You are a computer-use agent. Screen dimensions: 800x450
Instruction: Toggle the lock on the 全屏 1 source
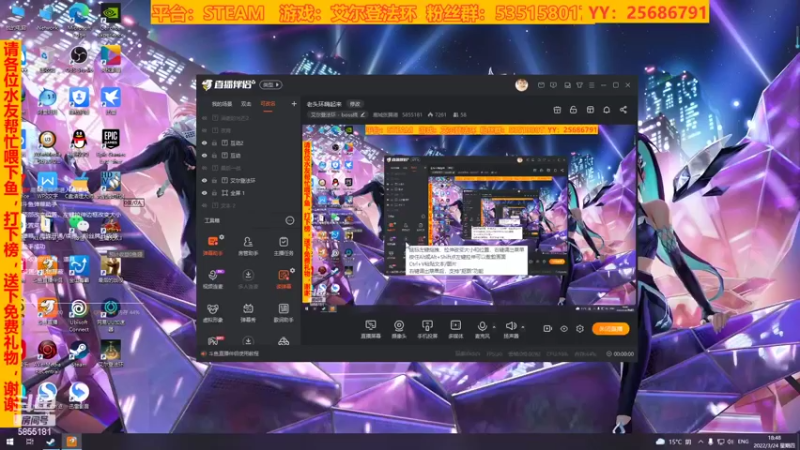pos(214,193)
